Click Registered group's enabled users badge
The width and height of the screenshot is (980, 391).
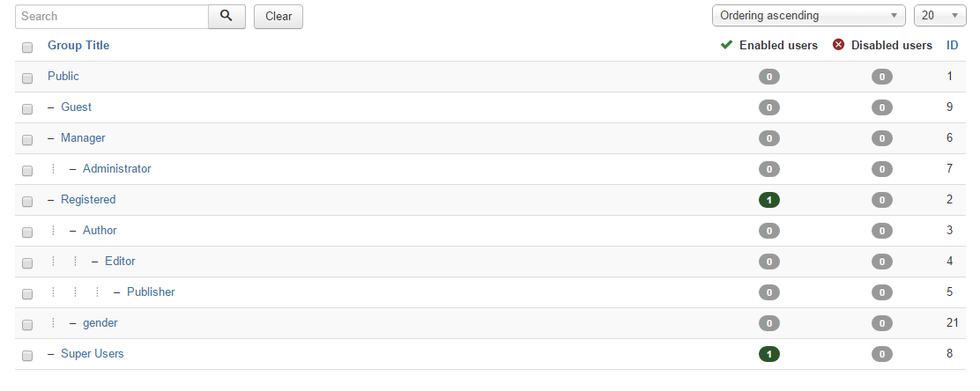coord(768,200)
